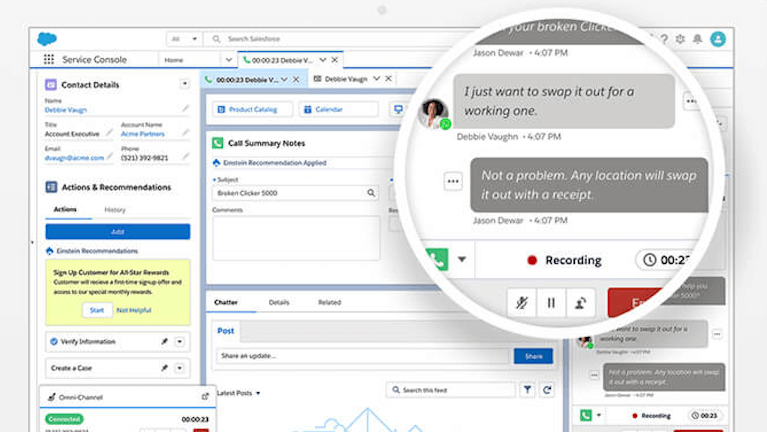Click the Share button
The height and width of the screenshot is (432, 767).
pos(533,356)
